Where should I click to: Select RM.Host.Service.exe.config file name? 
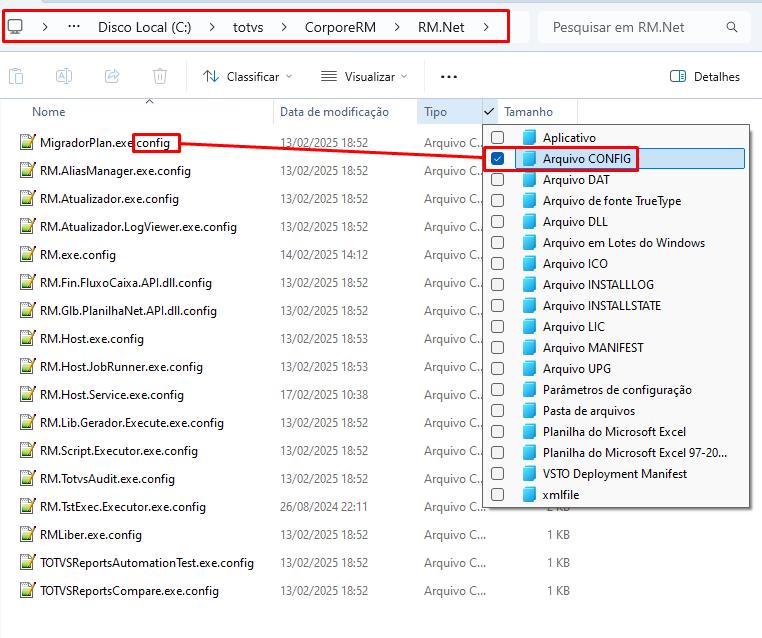pyautogui.click(x=112, y=395)
